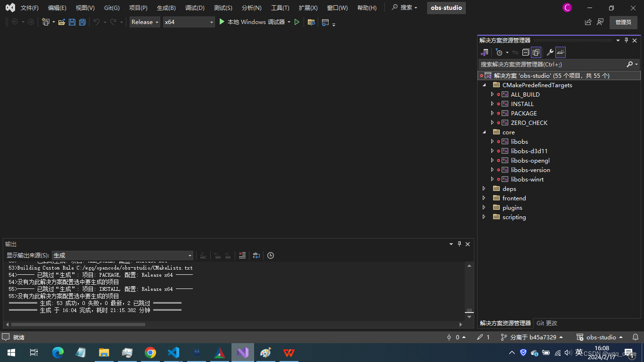Click the search magnifier icon in Solution Explorer

pos(629,65)
